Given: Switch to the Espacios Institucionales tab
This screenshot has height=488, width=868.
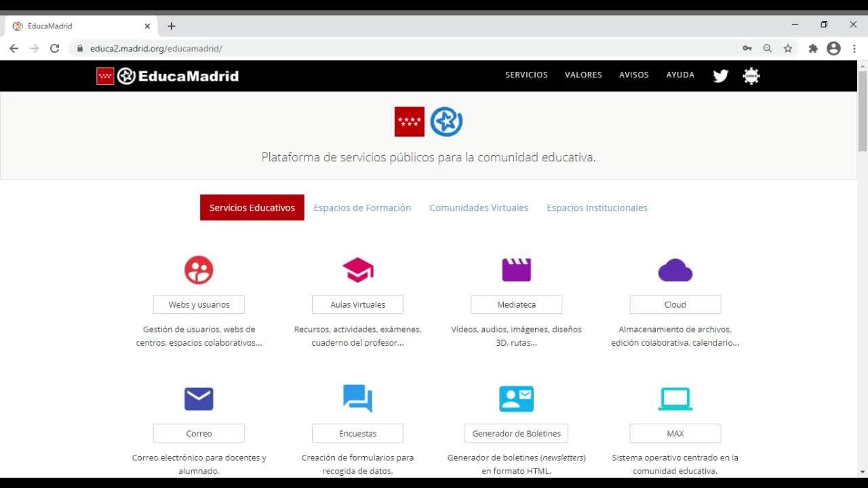Looking at the screenshot, I should pos(597,208).
